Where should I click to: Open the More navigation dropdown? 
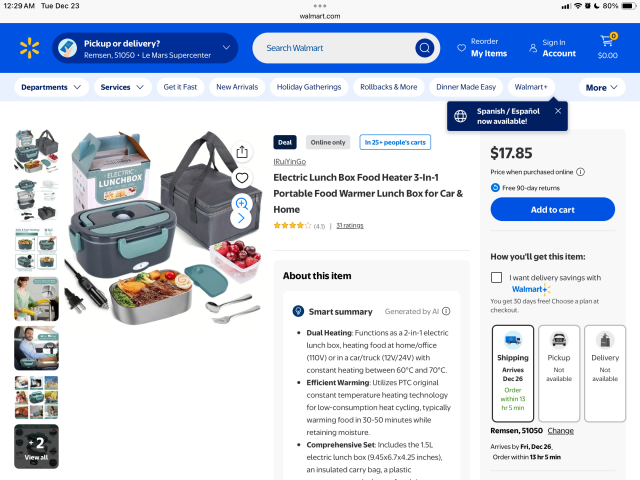(x=602, y=88)
